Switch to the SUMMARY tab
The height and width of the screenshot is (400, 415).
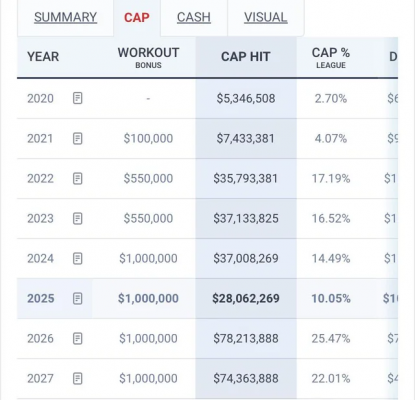point(65,17)
